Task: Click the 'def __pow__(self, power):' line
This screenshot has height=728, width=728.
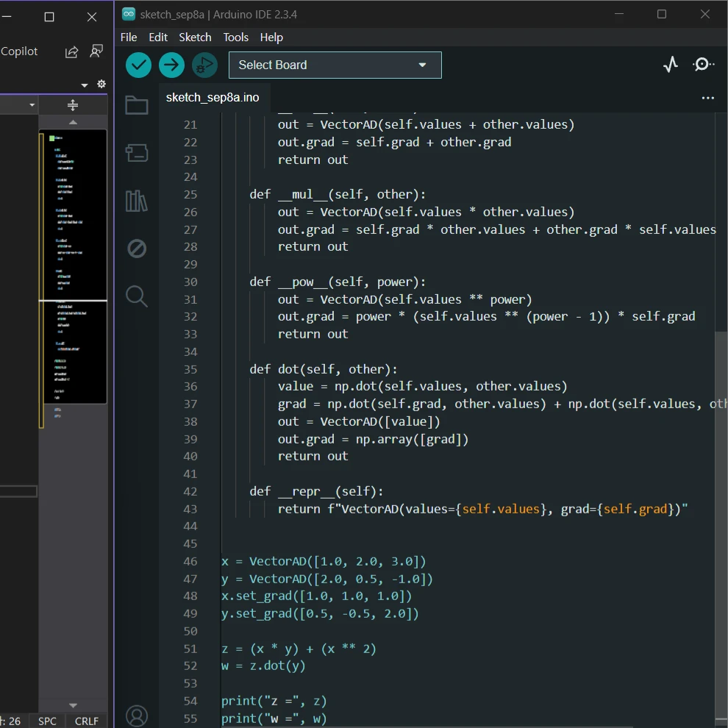Action: pos(338,282)
